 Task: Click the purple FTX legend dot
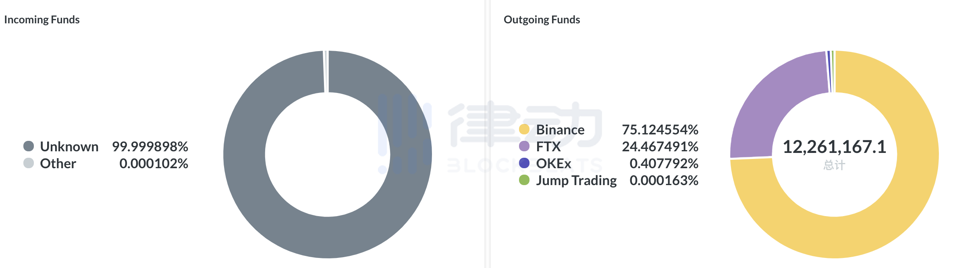pyautogui.click(x=524, y=146)
